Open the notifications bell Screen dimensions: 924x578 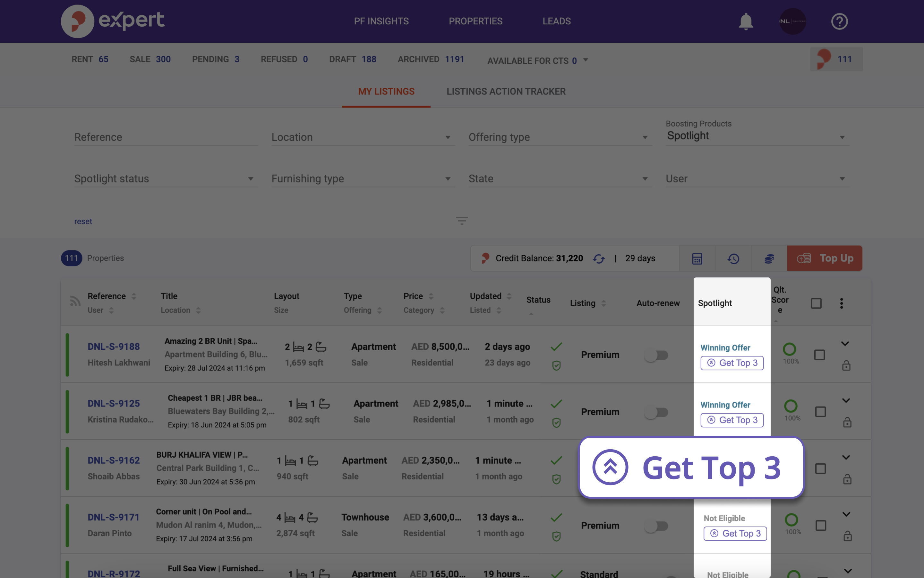(x=746, y=22)
